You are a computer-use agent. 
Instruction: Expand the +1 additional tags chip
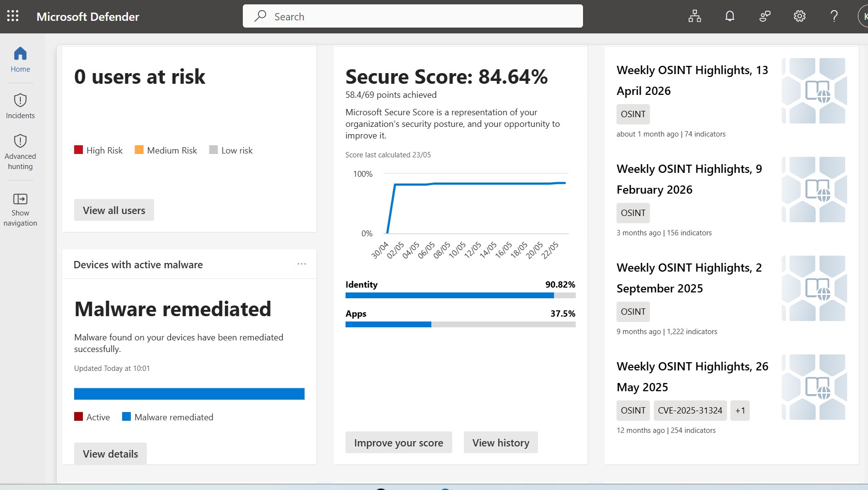pos(740,411)
